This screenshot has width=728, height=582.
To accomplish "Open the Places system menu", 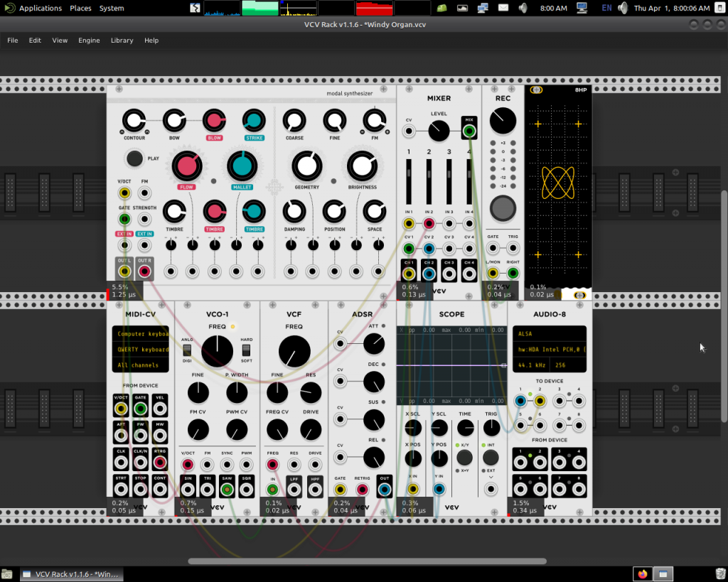I will [x=80, y=8].
